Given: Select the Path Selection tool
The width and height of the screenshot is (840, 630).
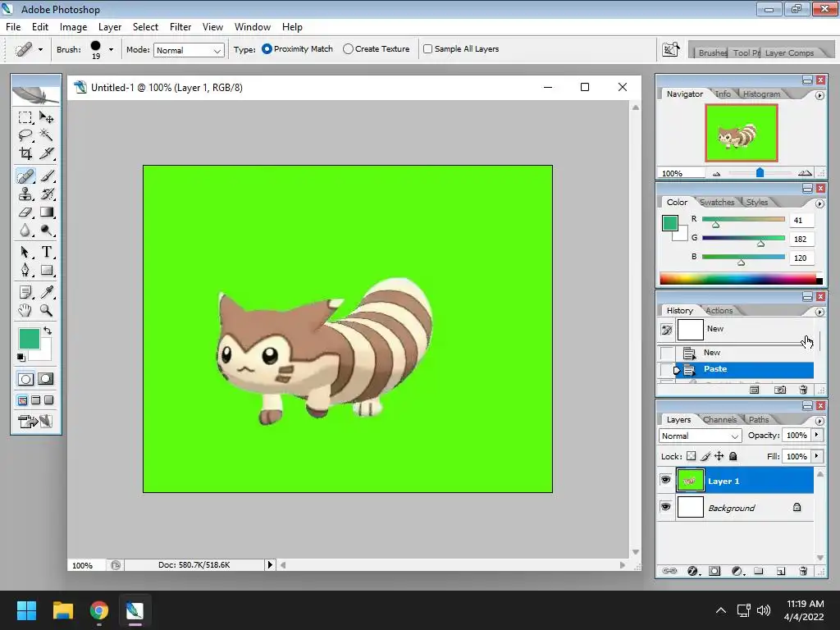Looking at the screenshot, I should tap(25, 252).
